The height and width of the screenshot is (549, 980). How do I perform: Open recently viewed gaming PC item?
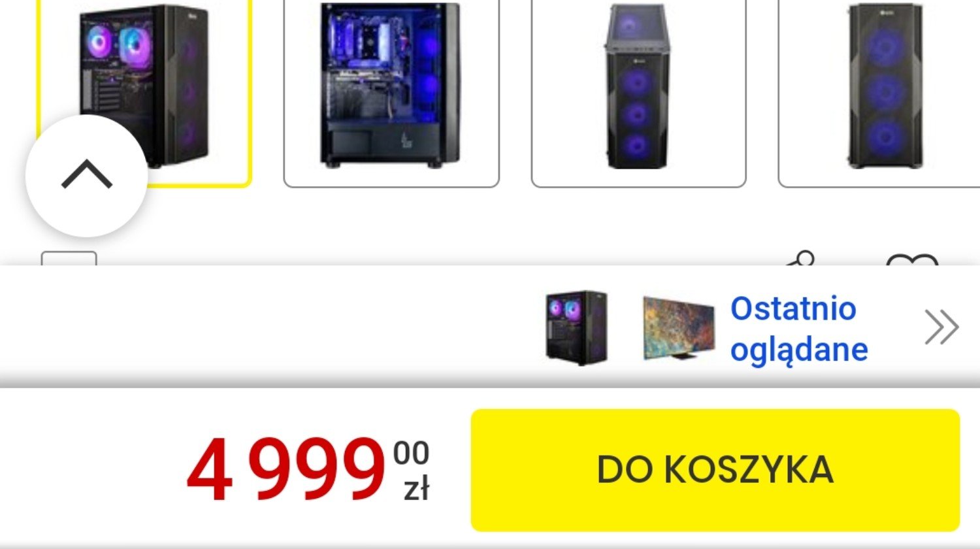click(577, 327)
